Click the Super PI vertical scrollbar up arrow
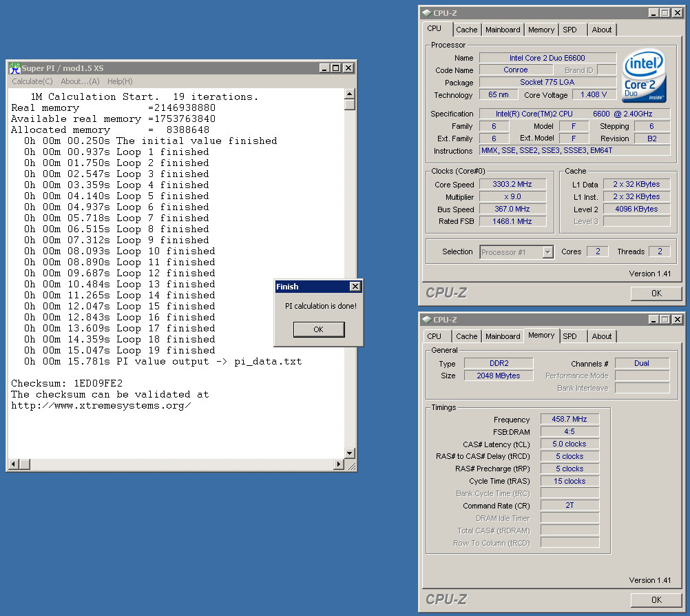The image size is (690, 616). 349,94
